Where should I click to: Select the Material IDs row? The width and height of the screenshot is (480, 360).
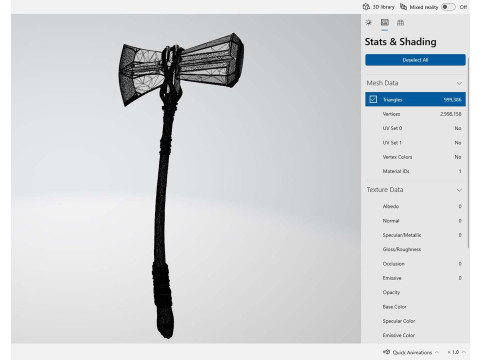tap(415, 171)
